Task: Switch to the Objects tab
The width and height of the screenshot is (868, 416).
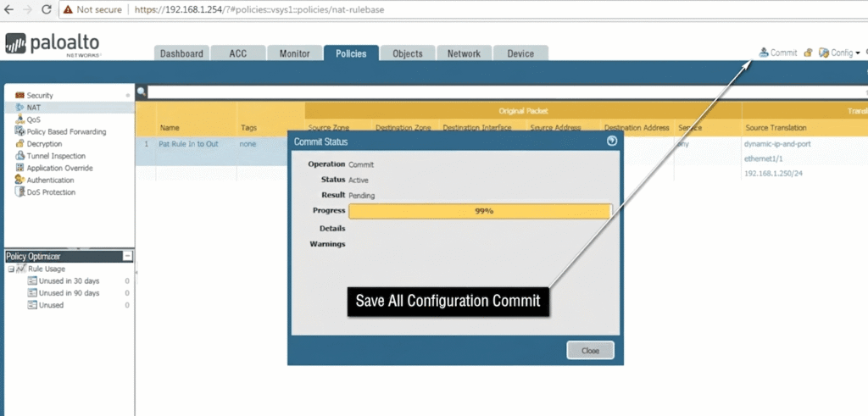Action: (x=408, y=53)
